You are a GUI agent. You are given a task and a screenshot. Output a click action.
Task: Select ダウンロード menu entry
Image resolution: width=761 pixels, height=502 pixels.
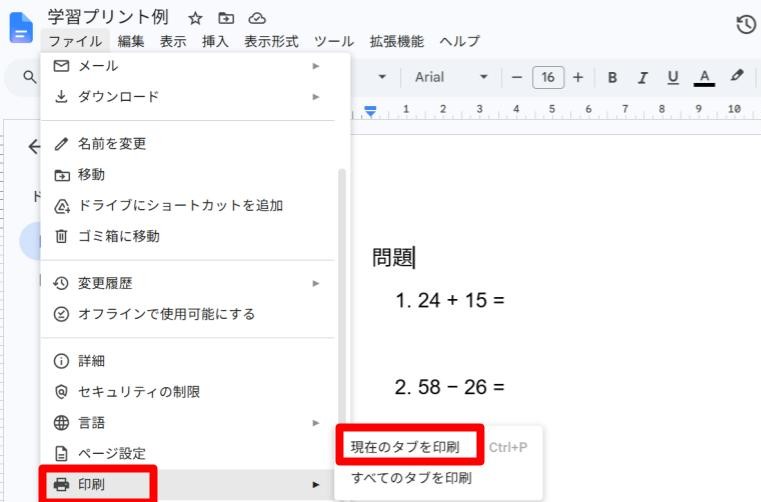click(189, 97)
